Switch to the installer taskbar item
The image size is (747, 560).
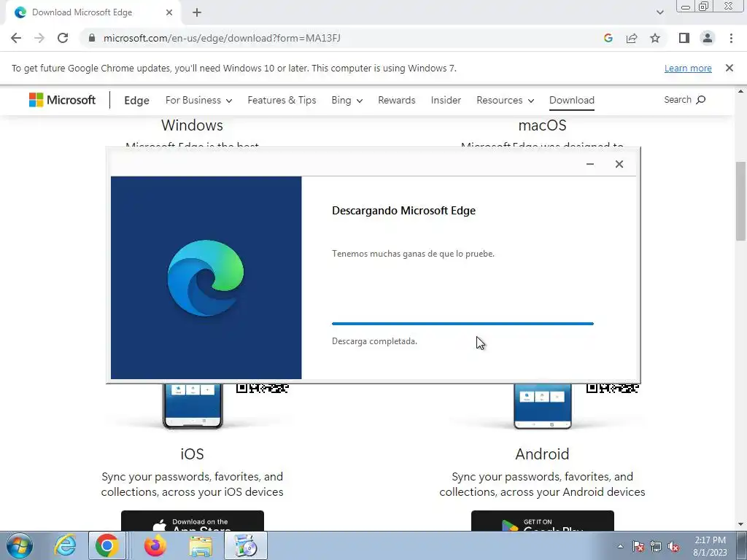click(246, 545)
